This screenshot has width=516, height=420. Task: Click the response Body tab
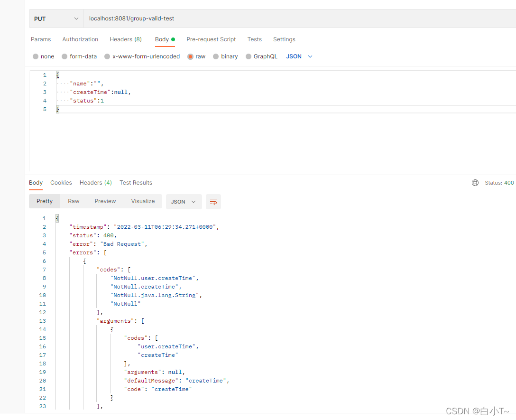(x=36, y=183)
